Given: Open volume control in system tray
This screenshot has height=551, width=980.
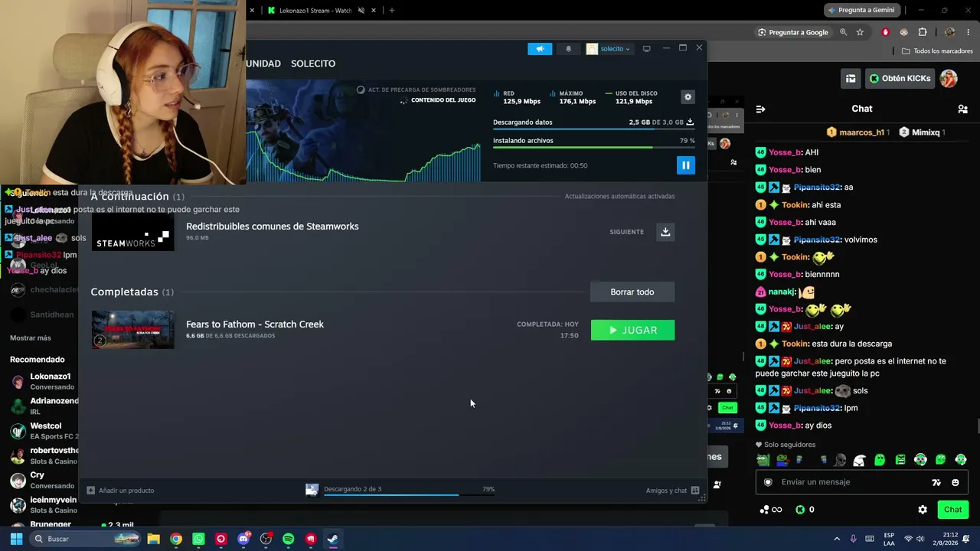Looking at the screenshot, I should click(920, 539).
